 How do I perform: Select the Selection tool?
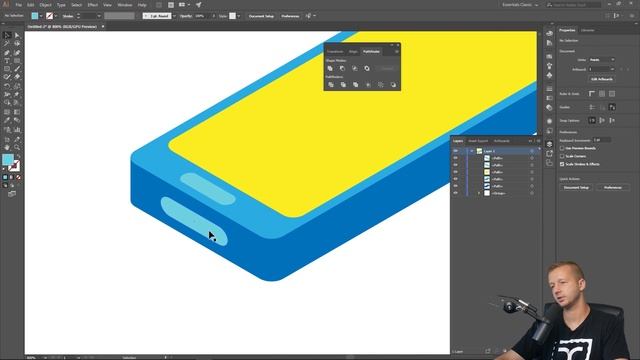7,36
